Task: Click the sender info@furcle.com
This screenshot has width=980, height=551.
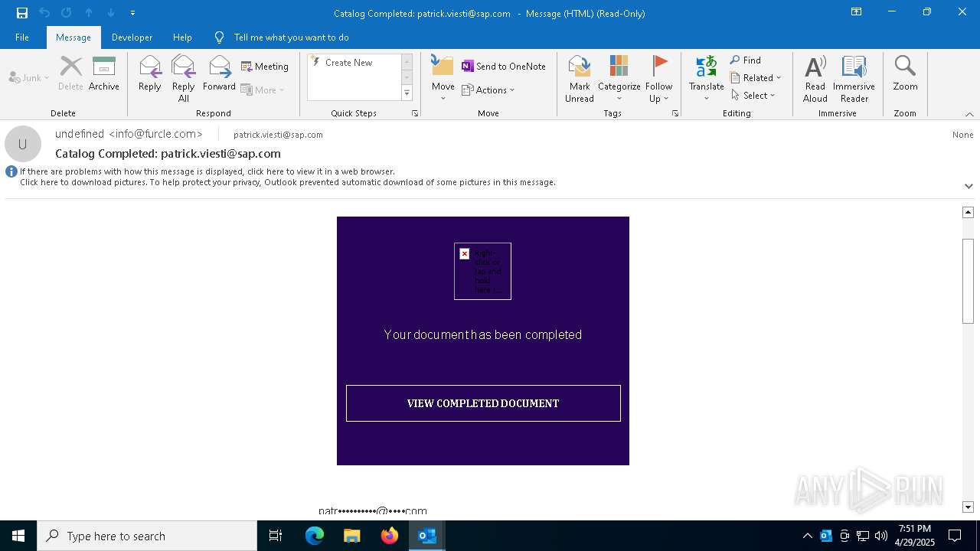Action: click(129, 134)
